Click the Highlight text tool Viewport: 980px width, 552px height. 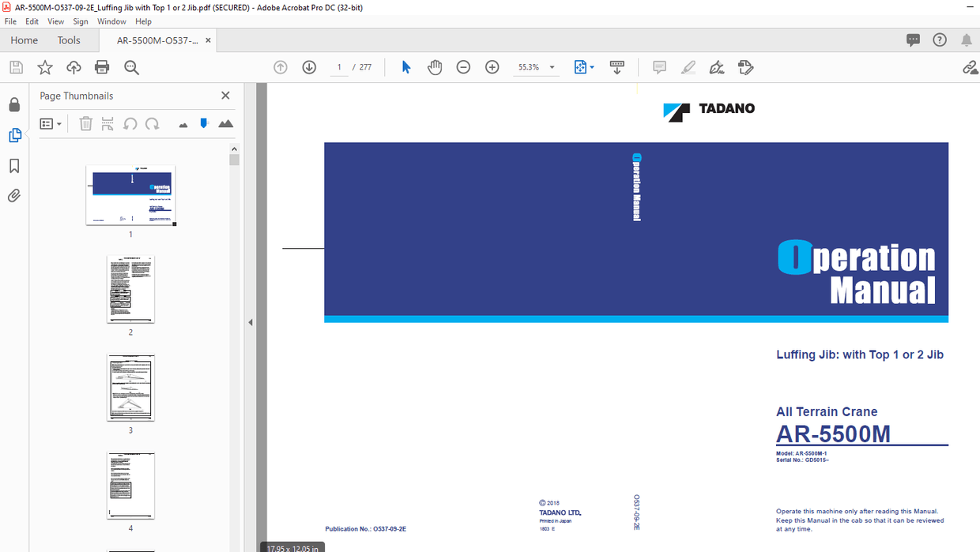[688, 67]
